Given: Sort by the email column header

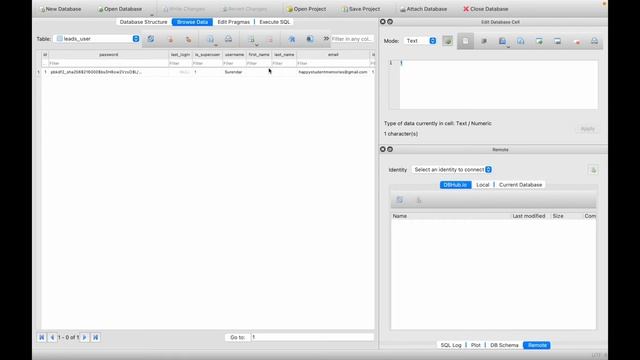Looking at the screenshot, I should [x=333, y=55].
